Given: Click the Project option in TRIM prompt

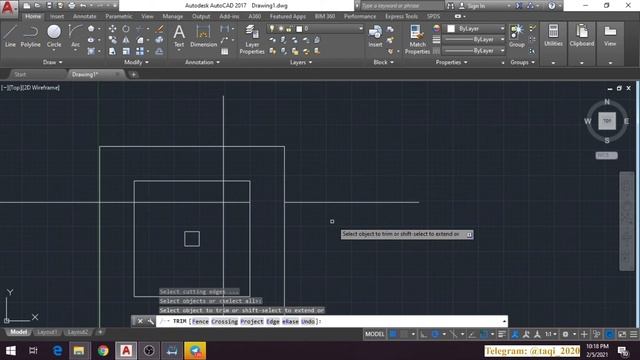Looking at the screenshot, I should tap(252, 322).
